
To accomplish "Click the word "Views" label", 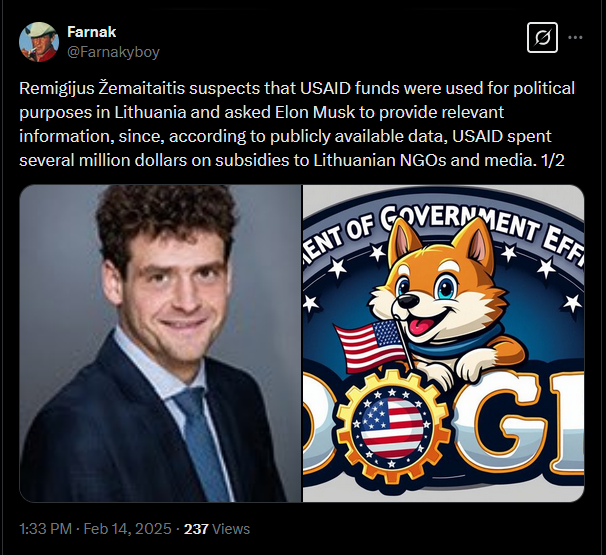I will coord(231,529).
